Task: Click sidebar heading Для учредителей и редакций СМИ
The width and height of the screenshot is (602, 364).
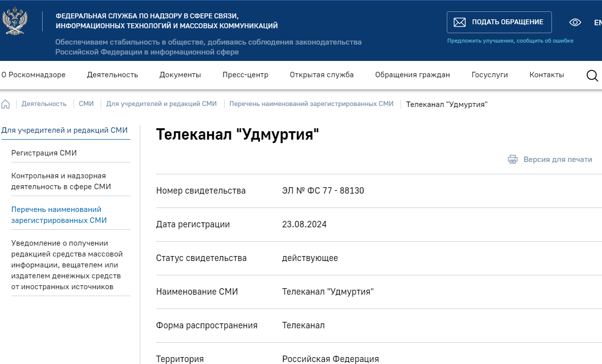Action: [x=64, y=130]
